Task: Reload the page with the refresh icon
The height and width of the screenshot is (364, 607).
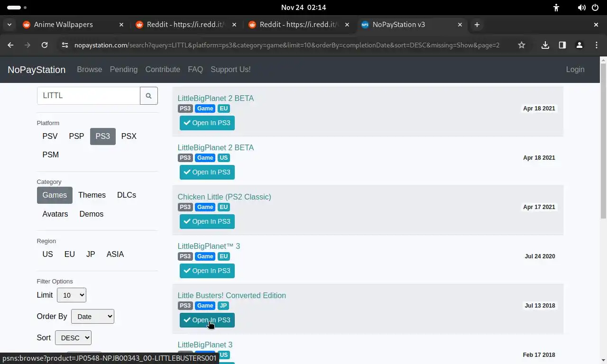Action: coord(45,45)
